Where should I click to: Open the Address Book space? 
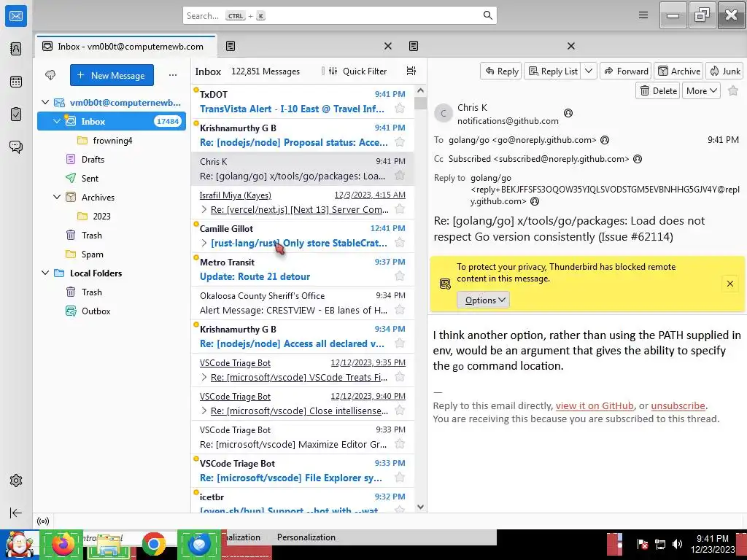[16, 49]
